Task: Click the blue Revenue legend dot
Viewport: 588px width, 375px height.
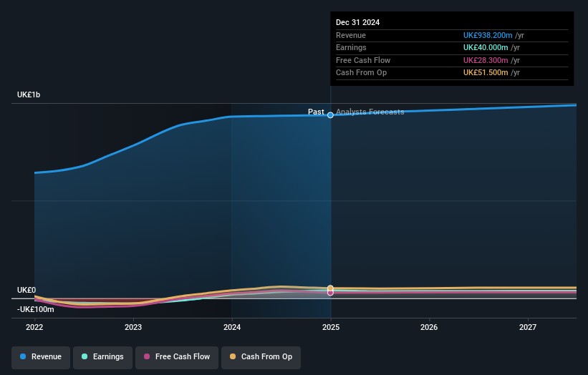Action: pos(24,356)
